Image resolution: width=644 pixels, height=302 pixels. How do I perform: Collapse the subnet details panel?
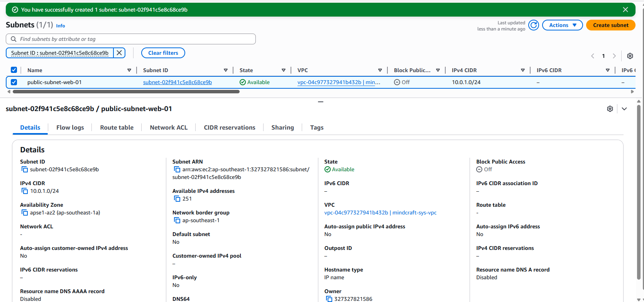point(624,109)
